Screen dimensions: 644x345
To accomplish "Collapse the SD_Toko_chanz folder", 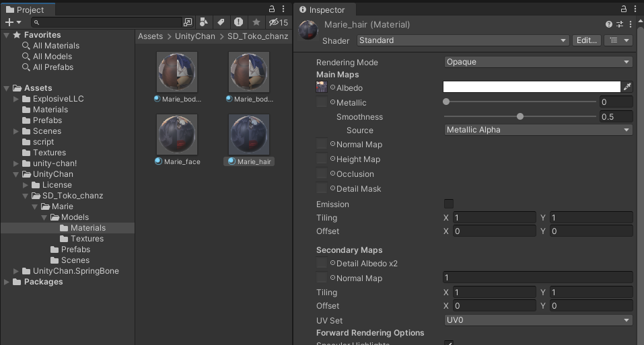I will [26, 196].
